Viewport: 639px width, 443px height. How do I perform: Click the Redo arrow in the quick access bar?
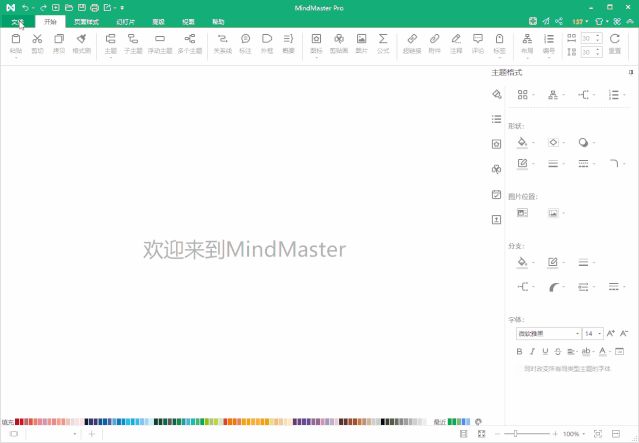click(43, 8)
